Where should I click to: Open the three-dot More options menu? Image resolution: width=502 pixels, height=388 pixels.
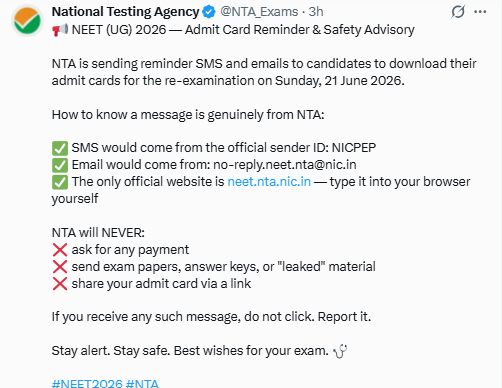point(480,12)
